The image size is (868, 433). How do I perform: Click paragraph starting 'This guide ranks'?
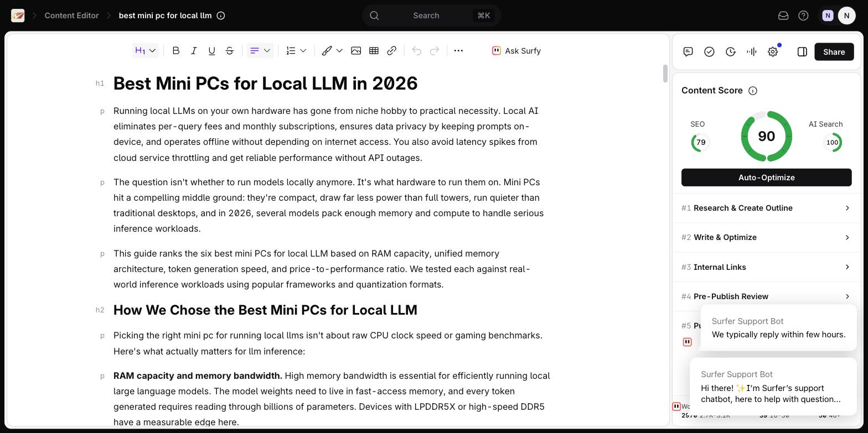pos(322,269)
